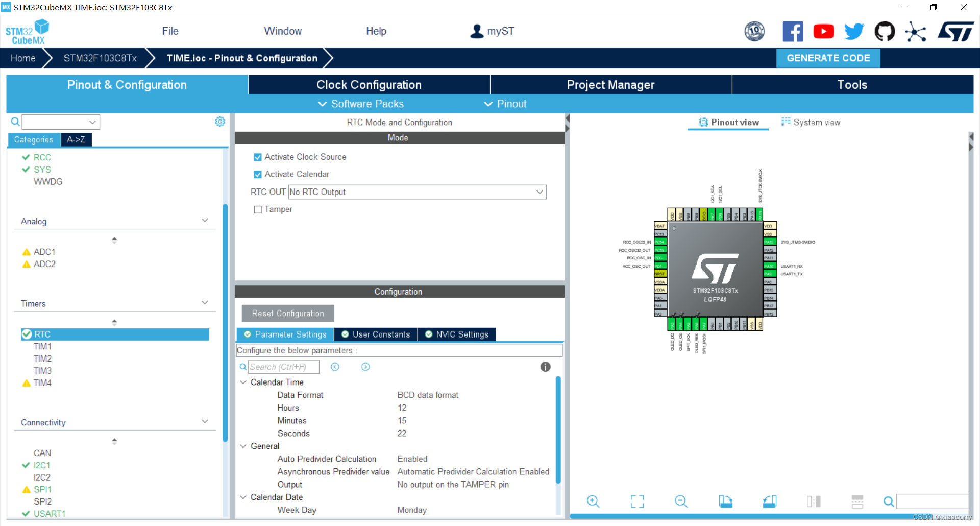The height and width of the screenshot is (526, 980).
Task: Click GENERATE CODE button
Action: point(828,58)
